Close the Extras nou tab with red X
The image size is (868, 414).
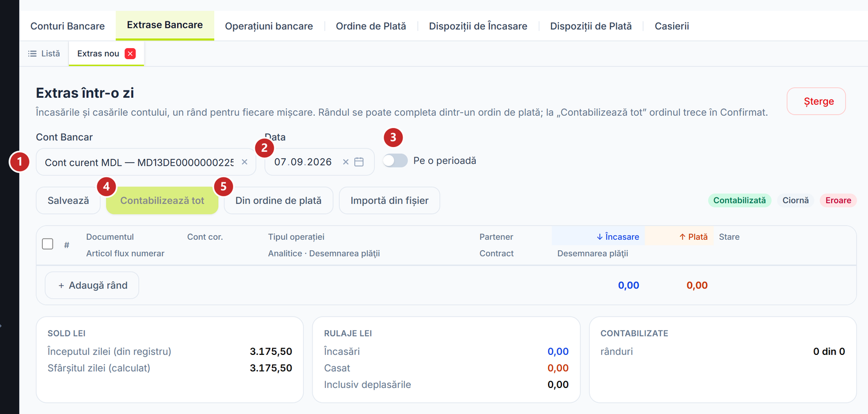tap(130, 54)
